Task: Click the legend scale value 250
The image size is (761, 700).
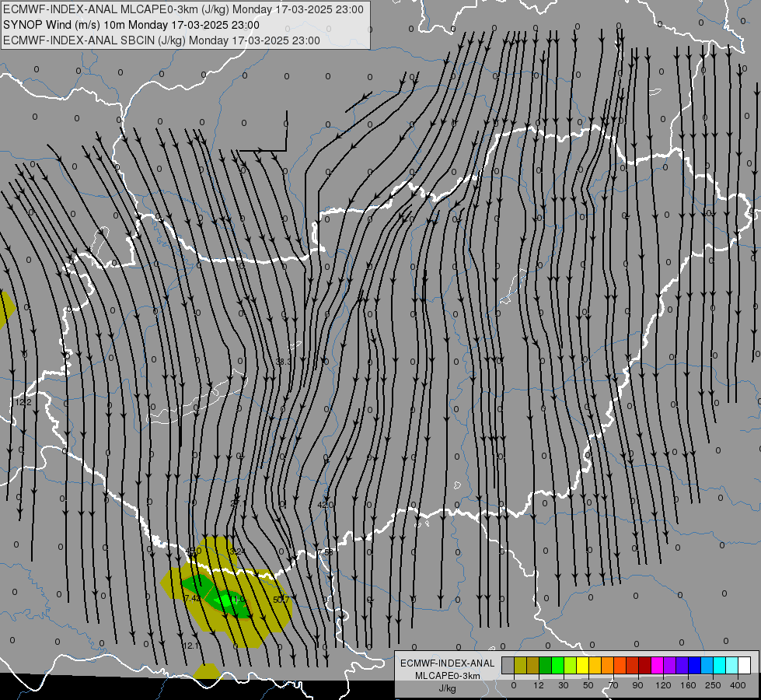Action: click(x=713, y=685)
